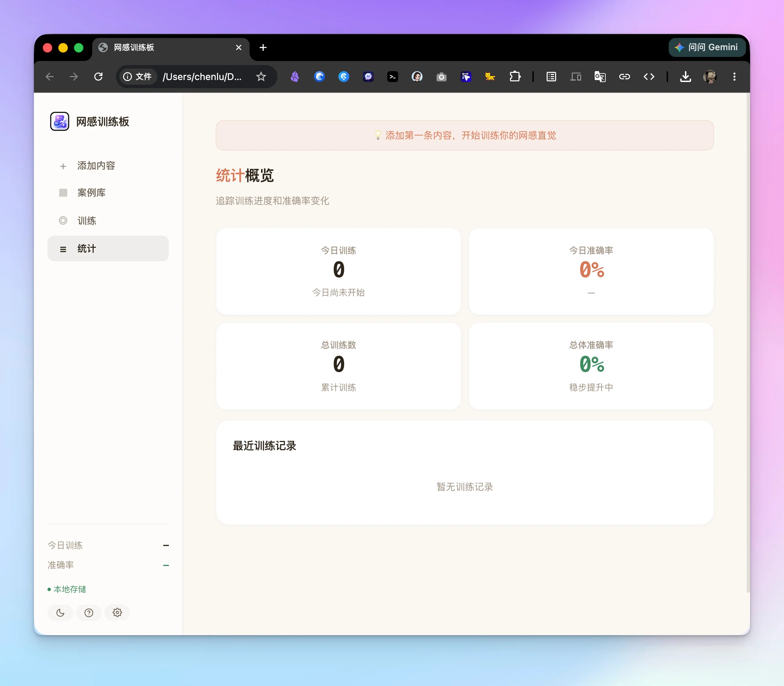784x686 pixels.
Task: Open the girl avatar extension icon
Action: click(x=417, y=77)
